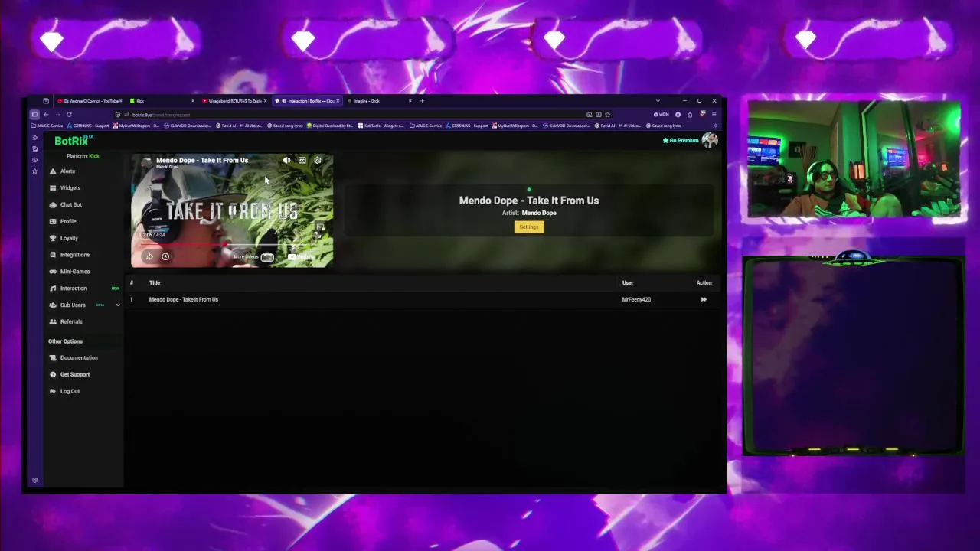Click the workspaces icon left of the tabs
This screenshot has height=551, width=980.
click(x=46, y=101)
